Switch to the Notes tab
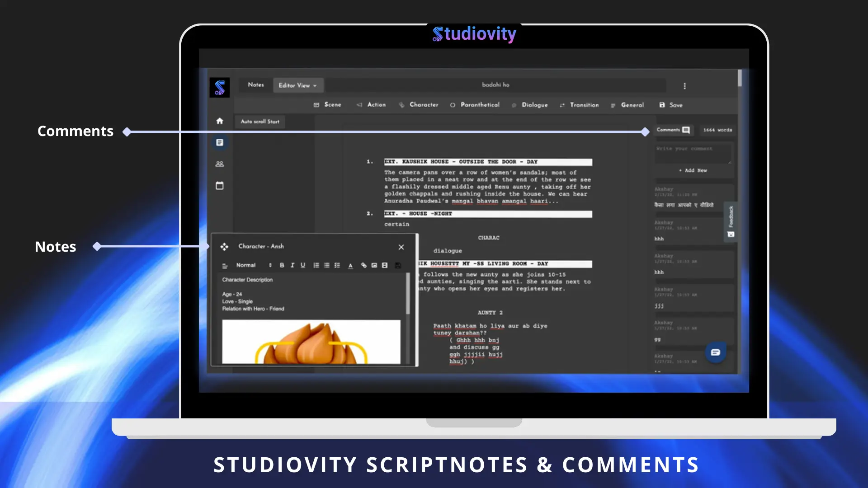 pos(256,84)
